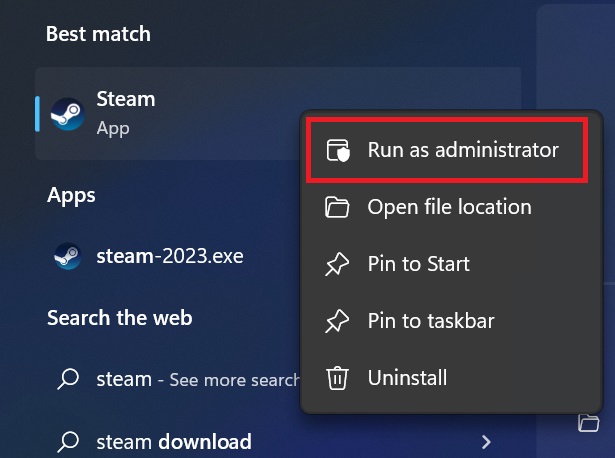Click the Steam app logo in Best match
This screenshot has width=615, height=458.
click(67, 114)
